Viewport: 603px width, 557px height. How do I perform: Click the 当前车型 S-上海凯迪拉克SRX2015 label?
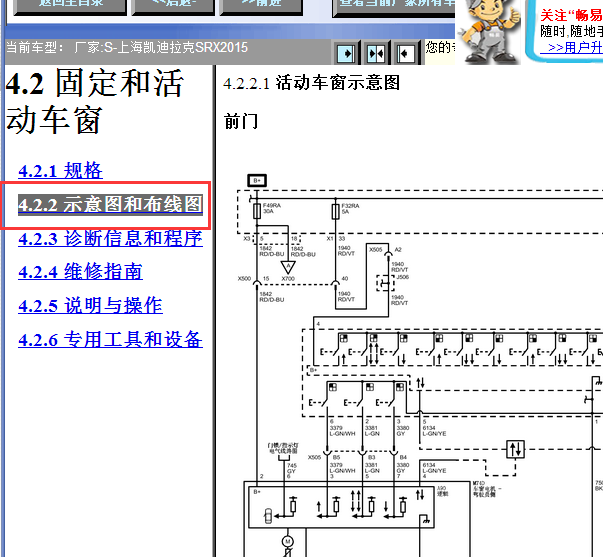(127, 48)
